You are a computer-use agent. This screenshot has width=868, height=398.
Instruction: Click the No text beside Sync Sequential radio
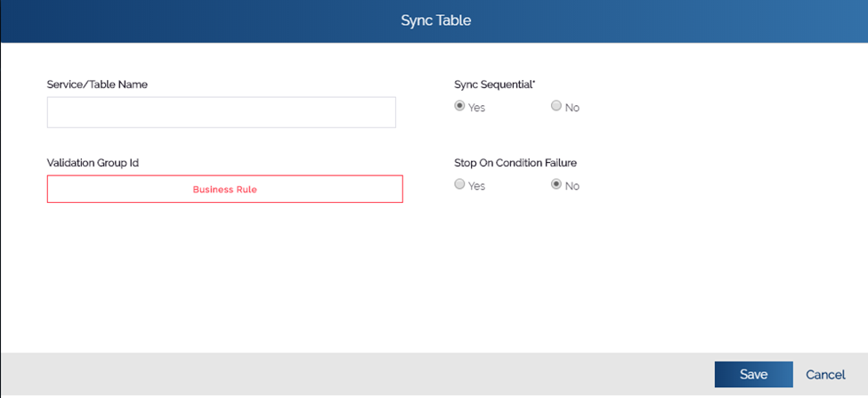[x=572, y=108]
